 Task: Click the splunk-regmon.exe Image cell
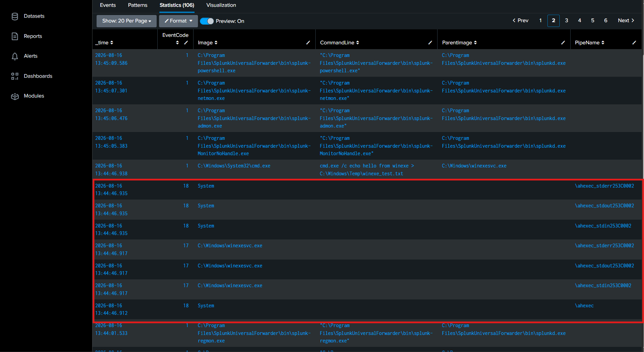254,333
